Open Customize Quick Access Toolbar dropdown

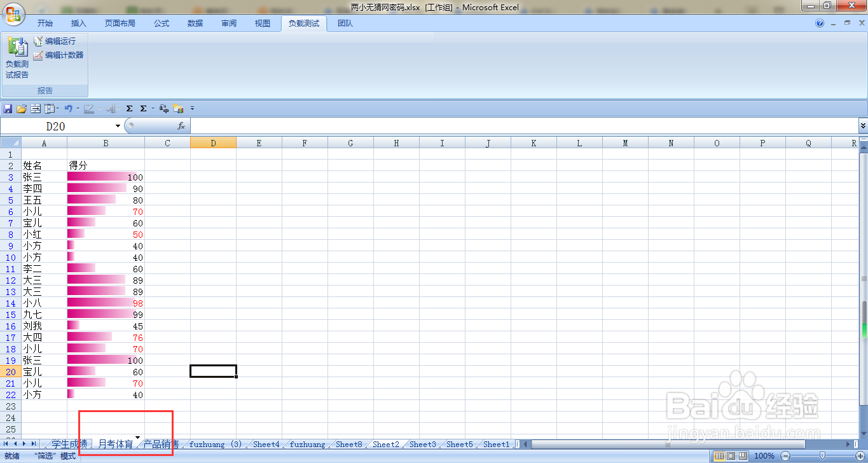click(x=192, y=109)
